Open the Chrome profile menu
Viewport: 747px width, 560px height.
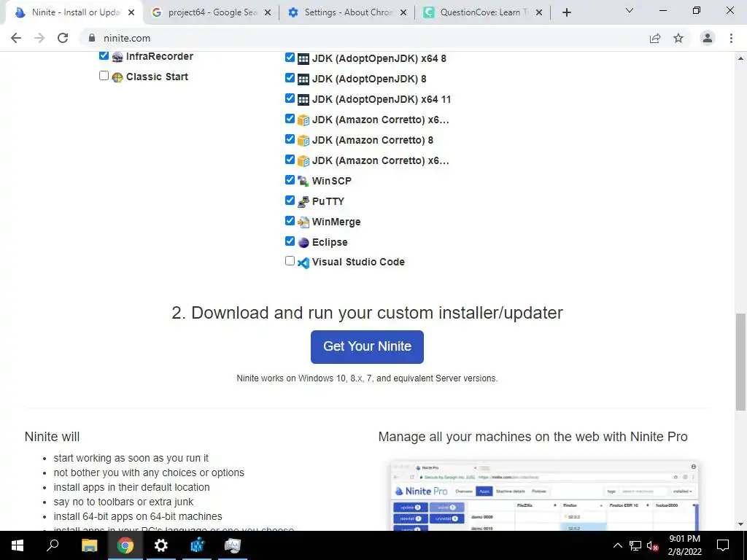tap(708, 38)
